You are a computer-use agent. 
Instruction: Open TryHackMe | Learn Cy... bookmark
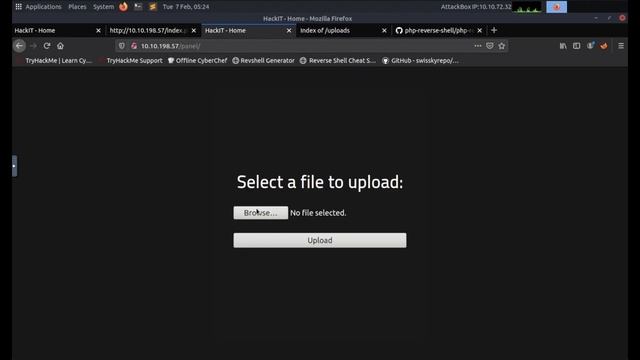tap(55, 60)
